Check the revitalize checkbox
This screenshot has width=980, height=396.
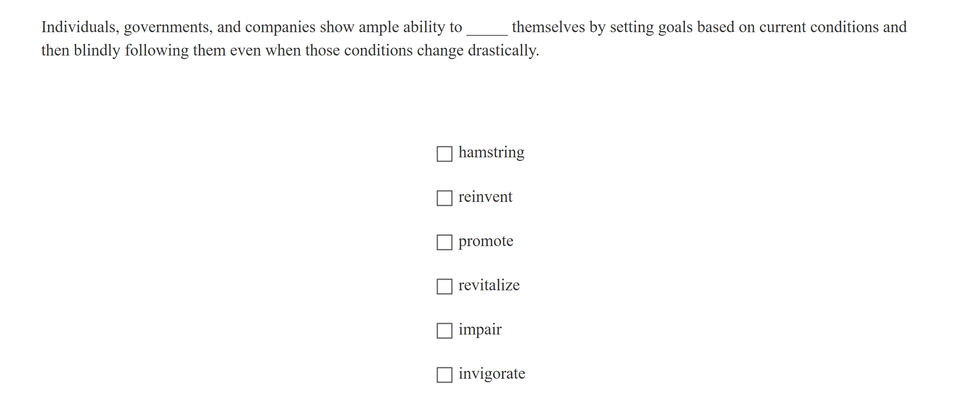coord(444,286)
